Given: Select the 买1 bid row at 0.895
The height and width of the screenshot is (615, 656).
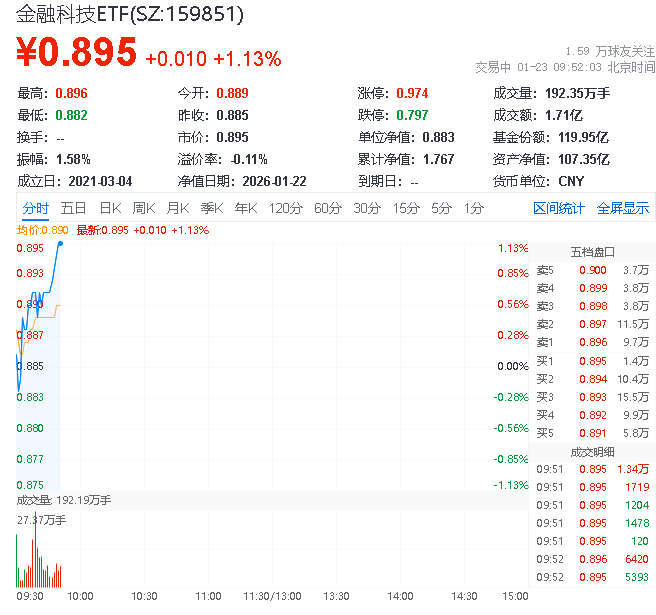Looking at the screenshot, I should click(x=592, y=360).
